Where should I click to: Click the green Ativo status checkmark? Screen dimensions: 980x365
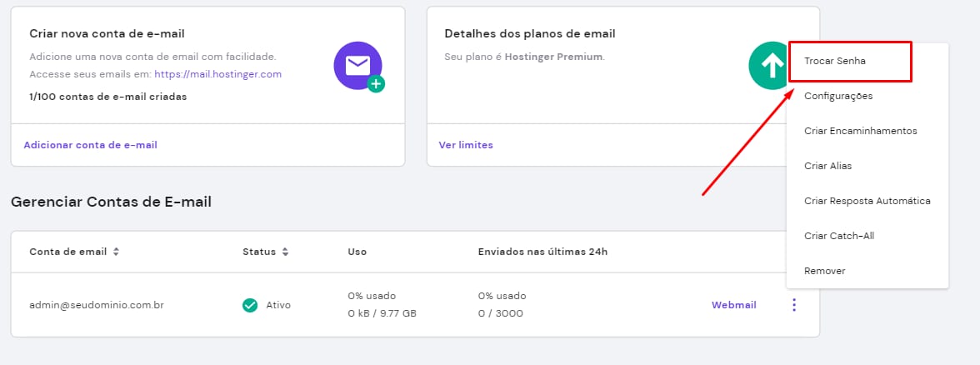tap(249, 305)
